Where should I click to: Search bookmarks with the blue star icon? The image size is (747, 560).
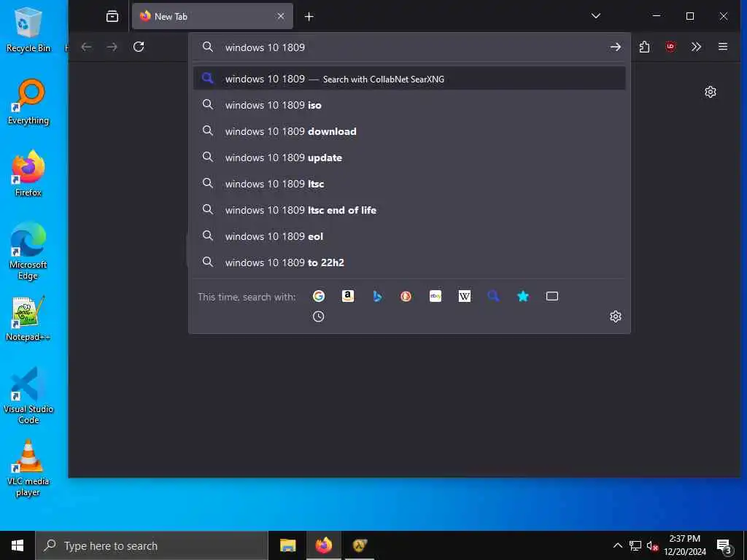522,296
